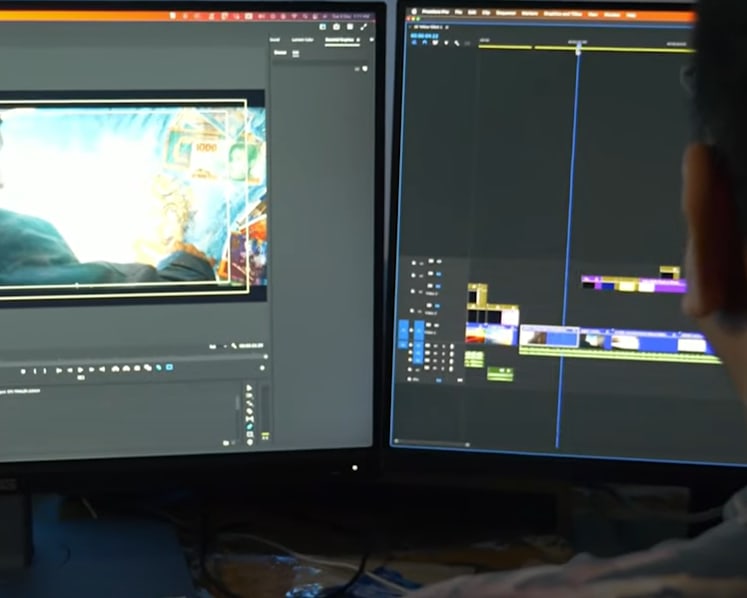The height and width of the screenshot is (598, 747).
Task: Select the yellow clip above purple clip
Action: (669, 273)
